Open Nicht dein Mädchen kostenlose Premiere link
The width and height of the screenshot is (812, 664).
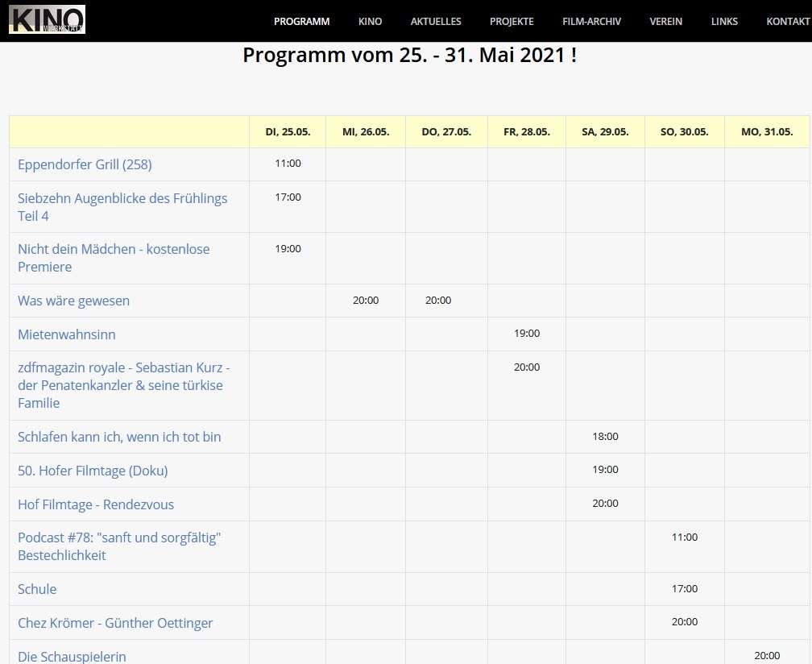(114, 257)
